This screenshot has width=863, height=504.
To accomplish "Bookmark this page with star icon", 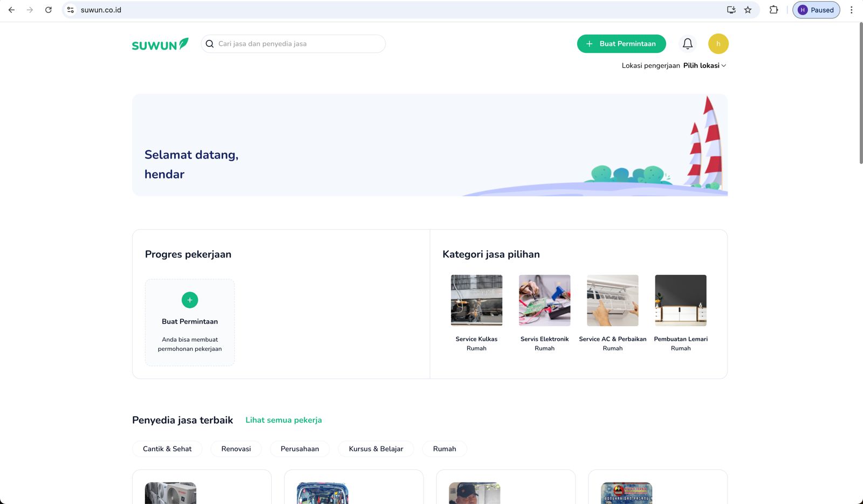I will click(x=748, y=10).
